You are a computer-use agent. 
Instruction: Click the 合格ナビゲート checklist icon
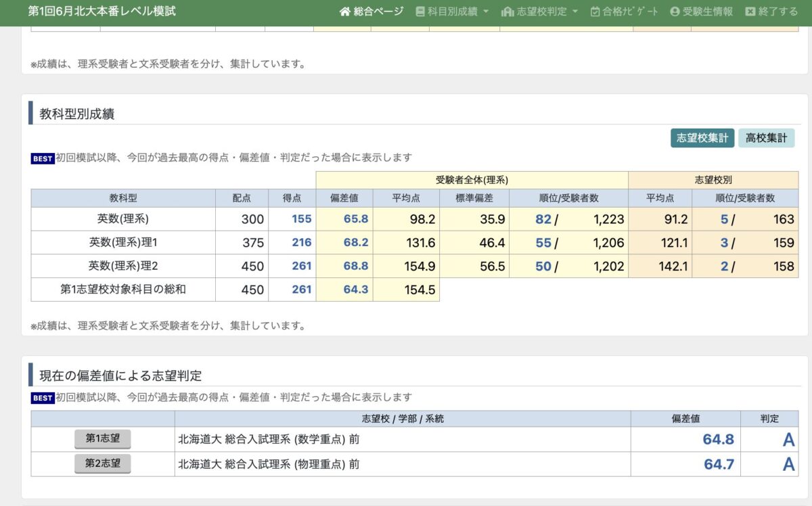point(595,11)
